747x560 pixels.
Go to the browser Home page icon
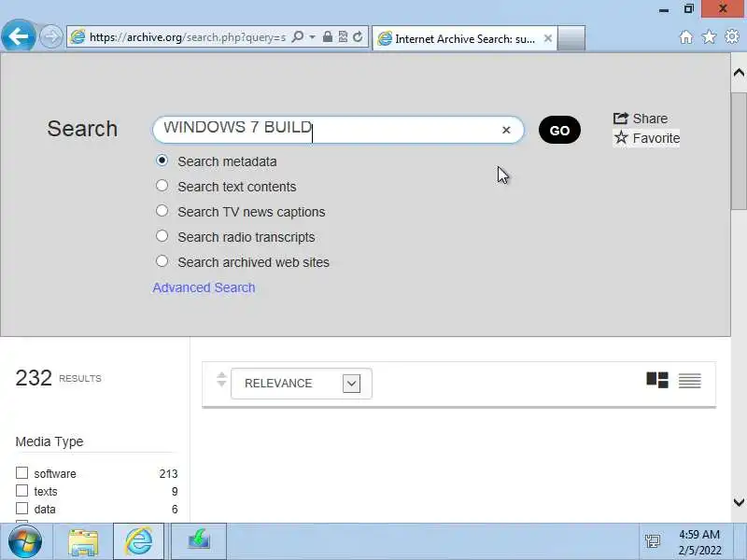(x=686, y=37)
